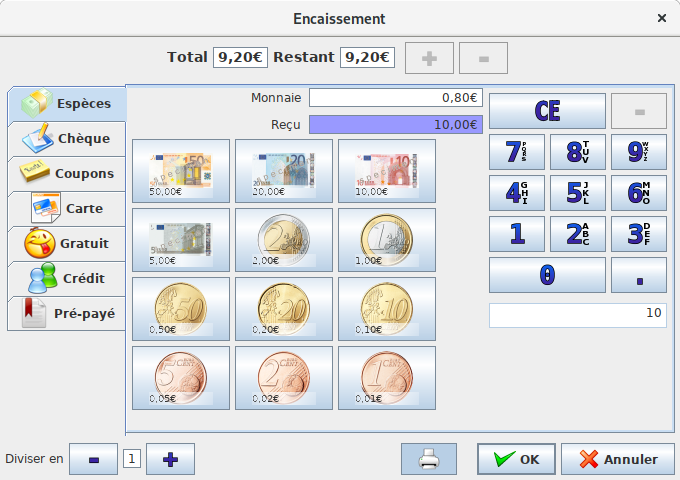Click the Total value 9,20€

click(240, 58)
